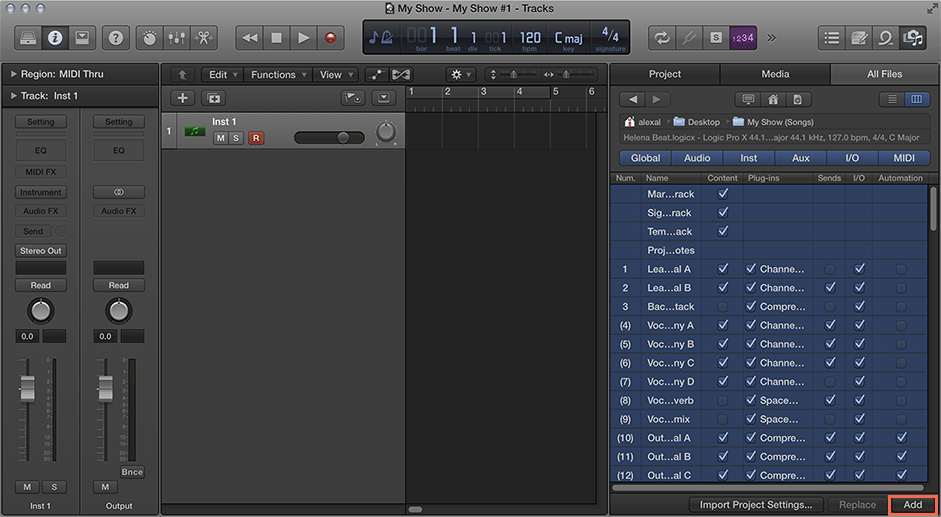This screenshot has width=941, height=517.
Task: Click the Stereo Out output button
Action: point(41,250)
